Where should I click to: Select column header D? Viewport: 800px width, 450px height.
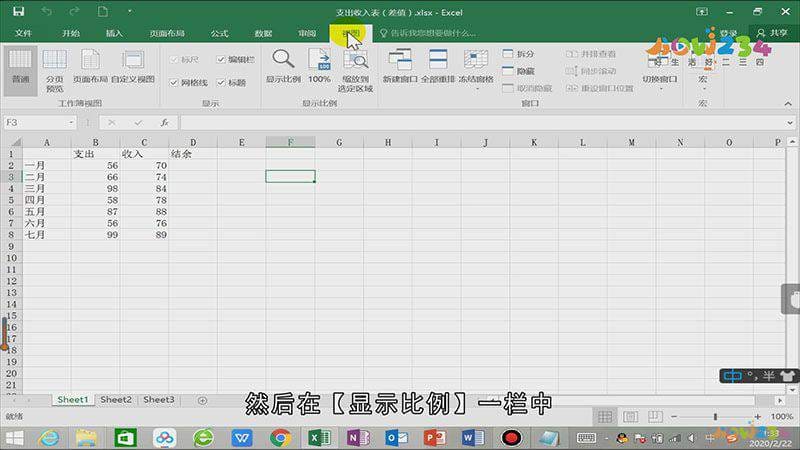193,142
